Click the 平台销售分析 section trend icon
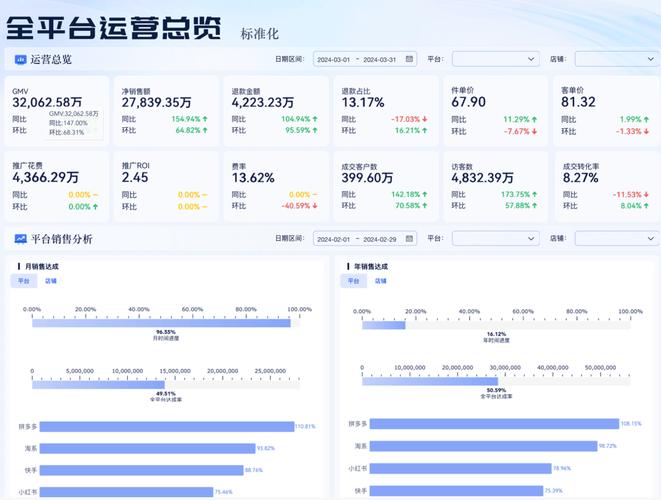The height and width of the screenshot is (500, 661). (x=20, y=239)
